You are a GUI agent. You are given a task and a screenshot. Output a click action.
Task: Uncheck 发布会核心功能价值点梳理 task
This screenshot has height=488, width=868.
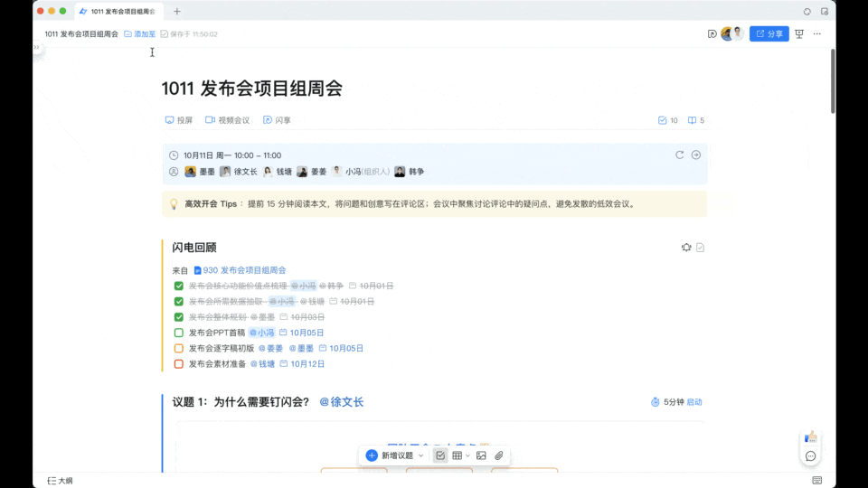pos(179,286)
